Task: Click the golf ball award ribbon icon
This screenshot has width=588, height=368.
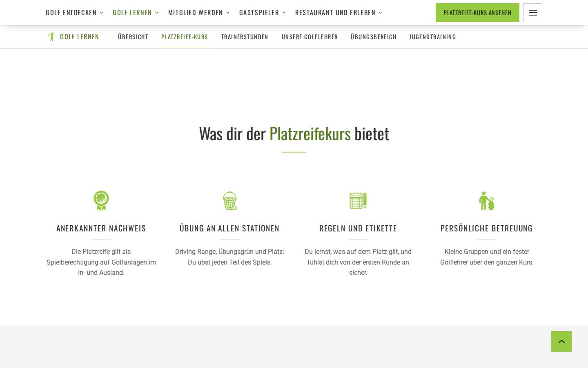Action: click(x=101, y=201)
